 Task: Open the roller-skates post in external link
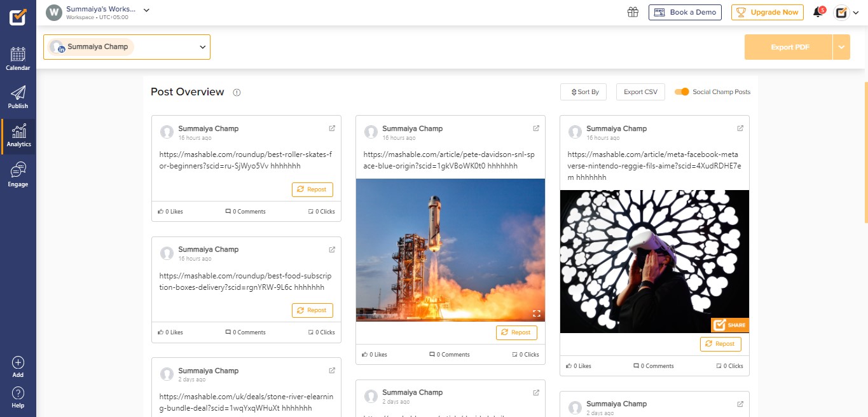(x=332, y=128)
